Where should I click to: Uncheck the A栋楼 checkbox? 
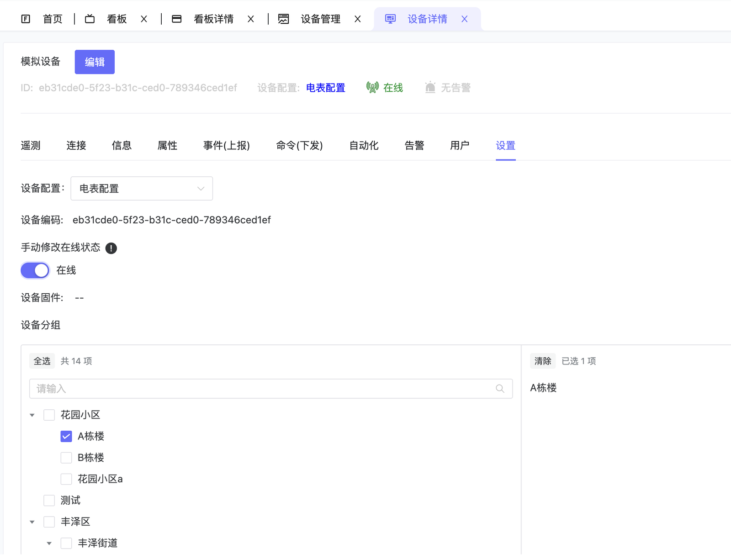[x=66, y=437]
